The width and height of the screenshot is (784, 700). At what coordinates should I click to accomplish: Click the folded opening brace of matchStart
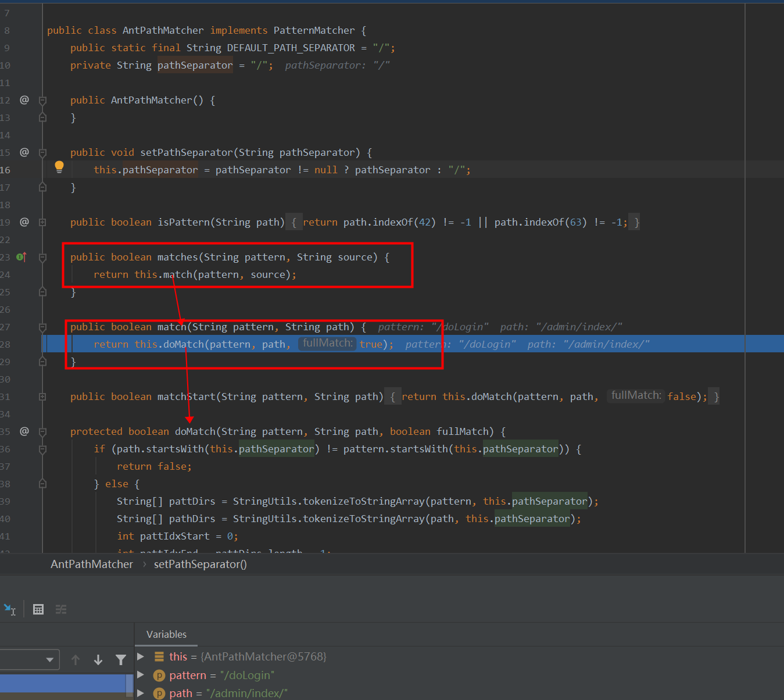point(393,397)
